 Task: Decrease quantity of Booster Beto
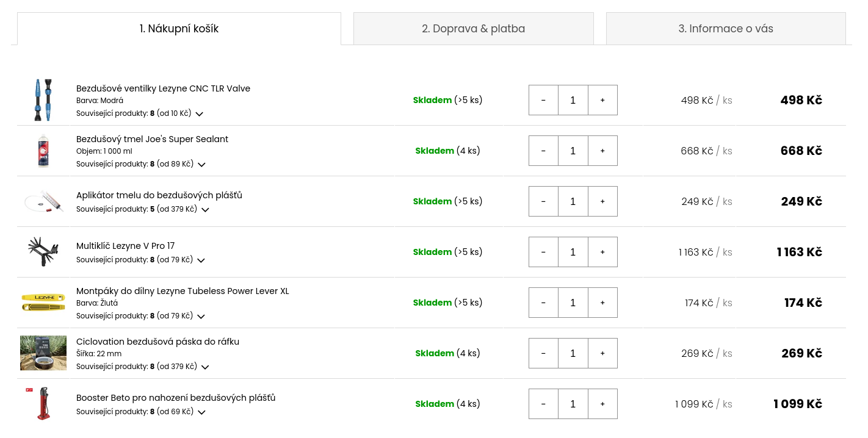tap(543, 404)
